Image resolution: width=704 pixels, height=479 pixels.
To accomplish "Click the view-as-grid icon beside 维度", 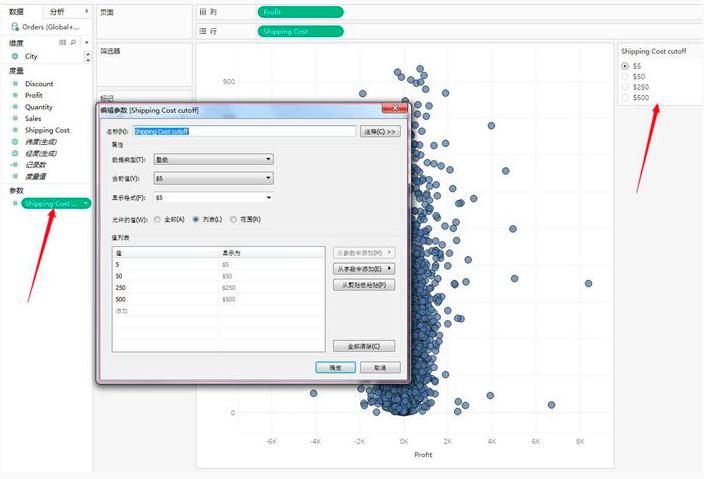I will [x=62, y=43].
